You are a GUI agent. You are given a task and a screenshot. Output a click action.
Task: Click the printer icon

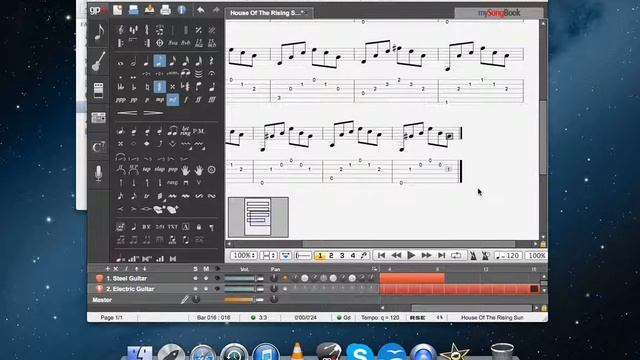pos(165,10)
